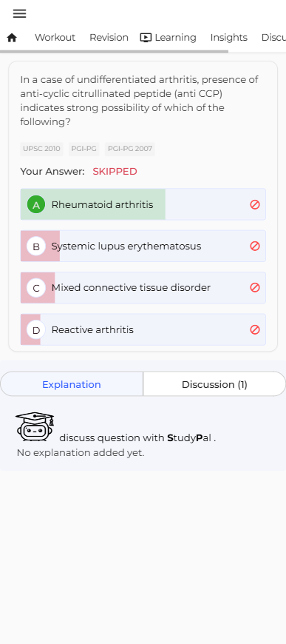The width and height of the screenshot is (286, 644).
Task: Click discuss question with StudyPal link
Action: 138,437
